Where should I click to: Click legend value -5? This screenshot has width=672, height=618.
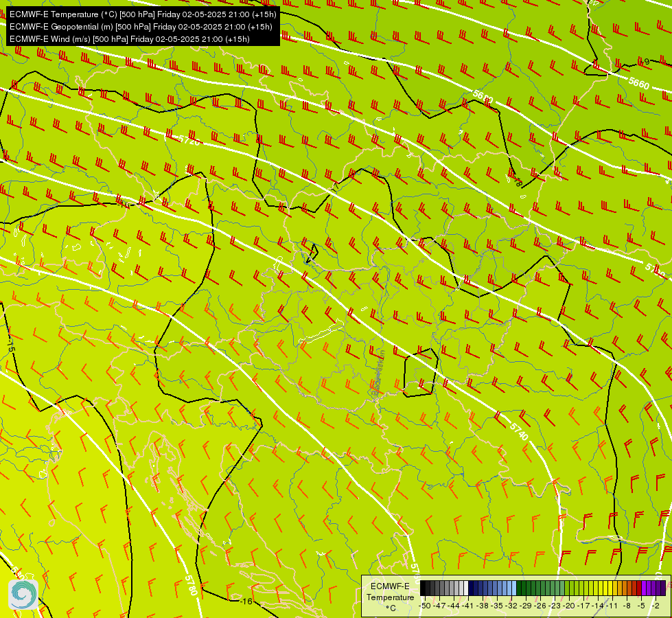click(x=641, y=606)
